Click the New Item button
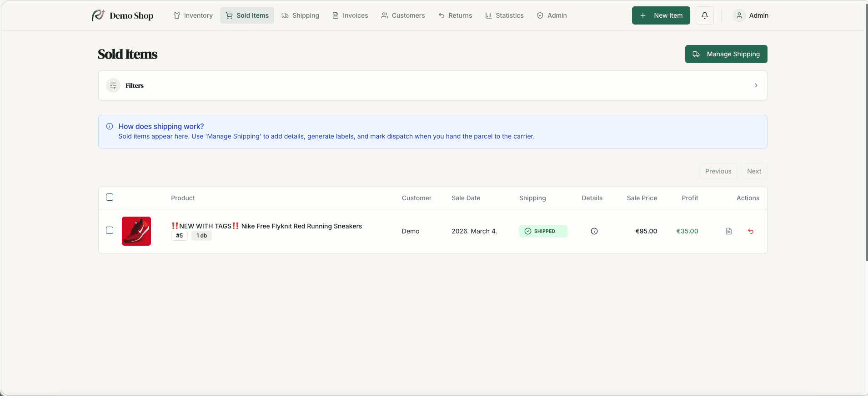 pyautogui.click(x=661, y=15)
